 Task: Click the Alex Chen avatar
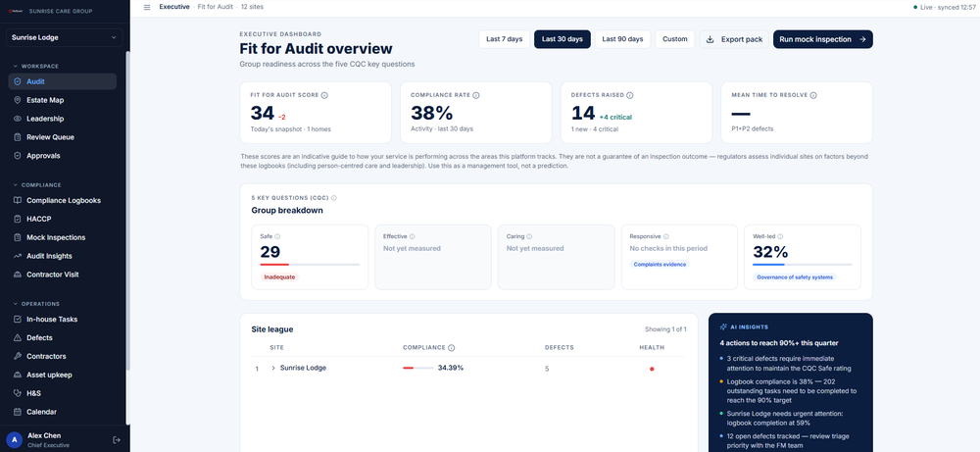(x=14, y=440)
